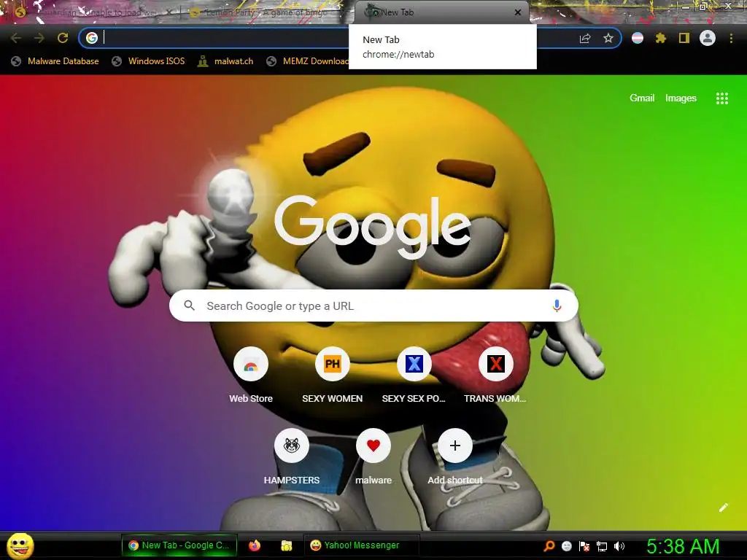Click the 5:38 AM clock
The height and width of the screenshot is (560, 747).
tap(683, 546)
